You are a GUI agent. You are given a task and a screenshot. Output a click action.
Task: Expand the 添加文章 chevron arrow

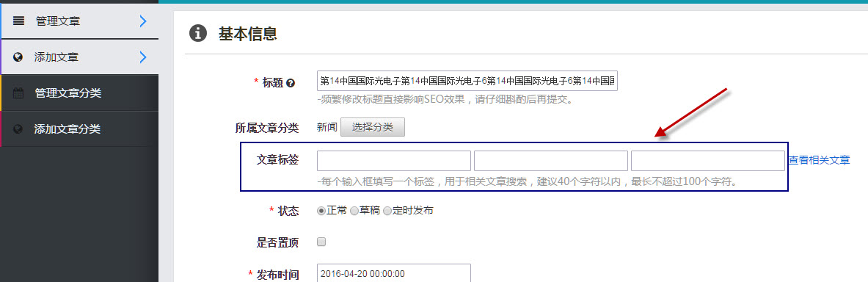[x=143, y=57]
